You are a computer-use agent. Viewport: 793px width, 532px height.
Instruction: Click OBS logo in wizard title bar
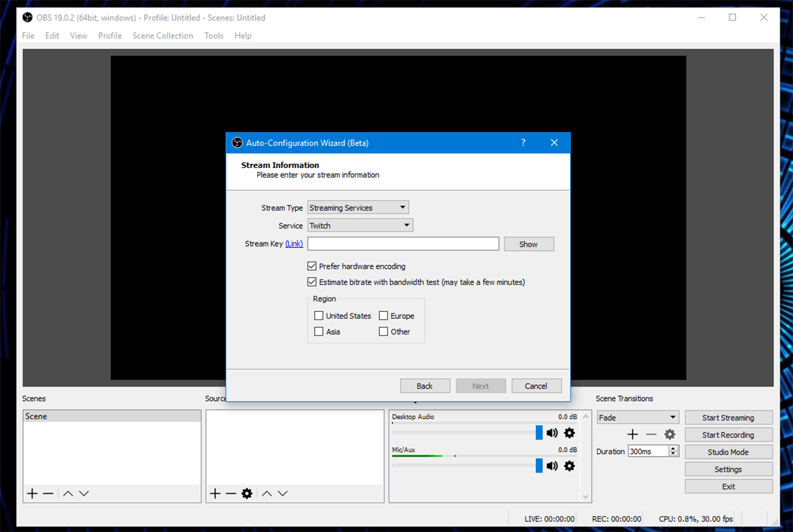click(x=237, y=143)
